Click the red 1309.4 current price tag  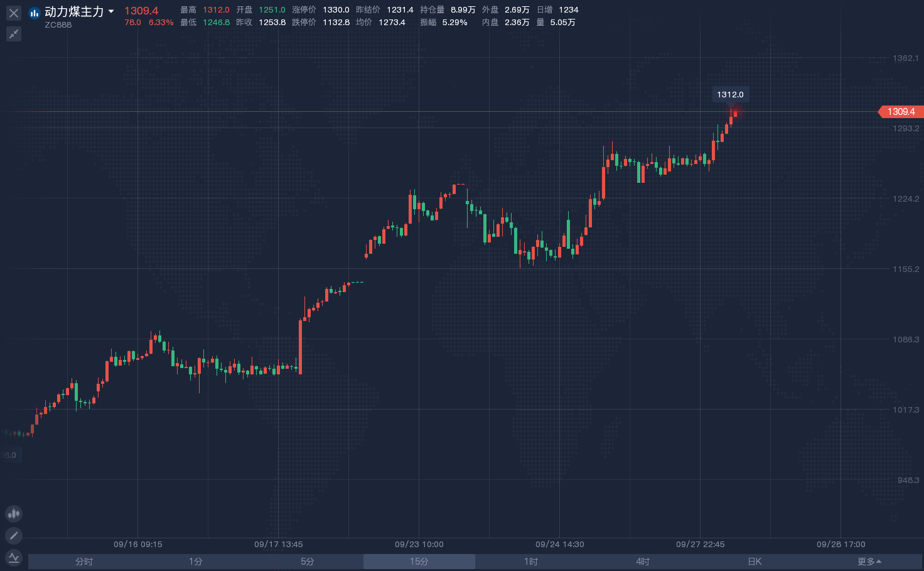pyautogui.click(x=901, y=112)
